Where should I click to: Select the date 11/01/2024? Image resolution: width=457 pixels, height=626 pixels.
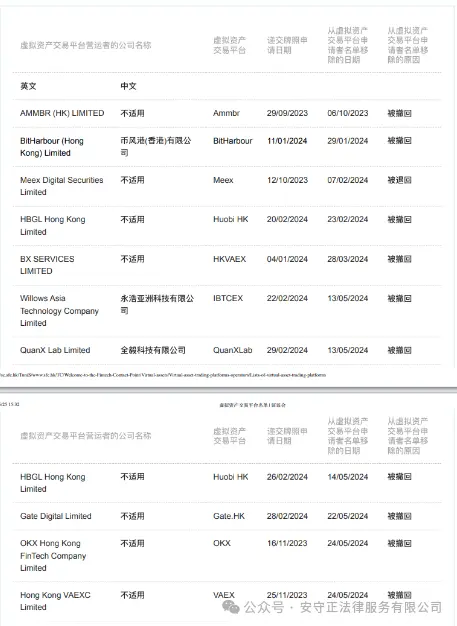[x=287, y=141]
